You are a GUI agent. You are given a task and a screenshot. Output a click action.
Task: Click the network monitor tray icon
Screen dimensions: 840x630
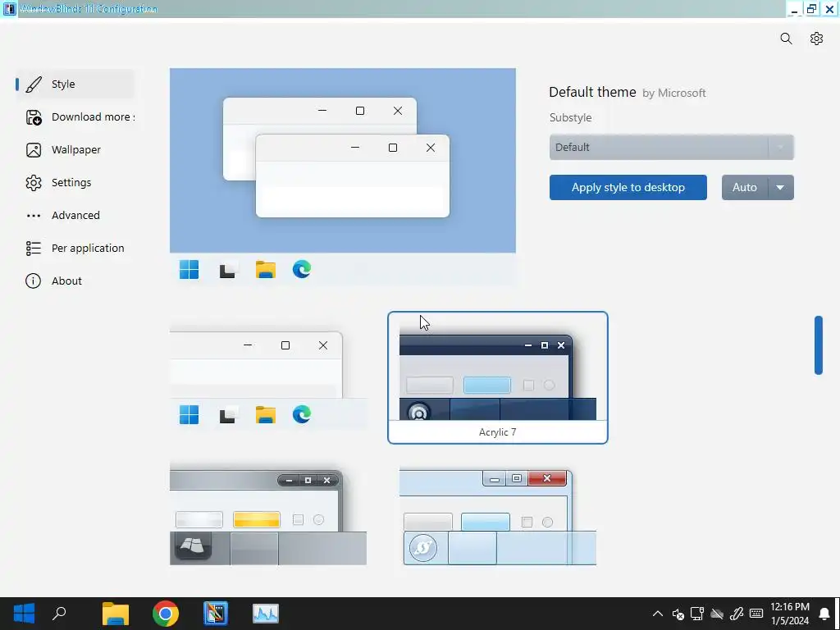coord(697,614)
